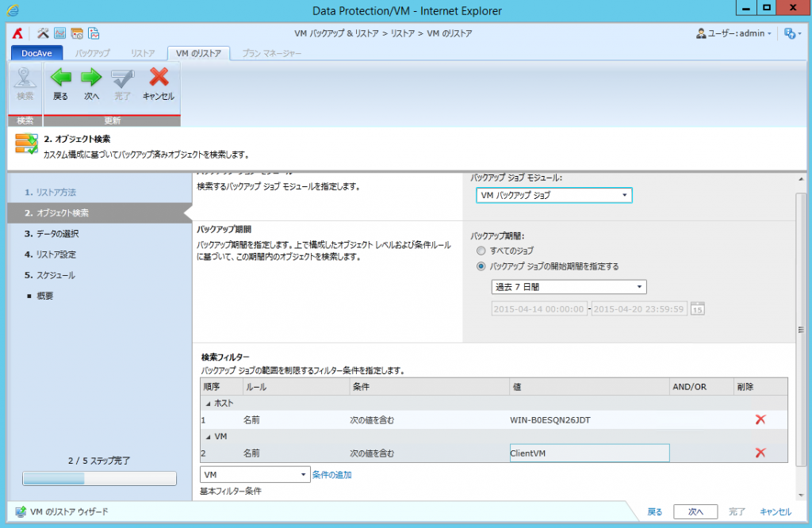Select step 3. データの選択
The height and width of the screenshot is (528, 812).
pos(52,234)
